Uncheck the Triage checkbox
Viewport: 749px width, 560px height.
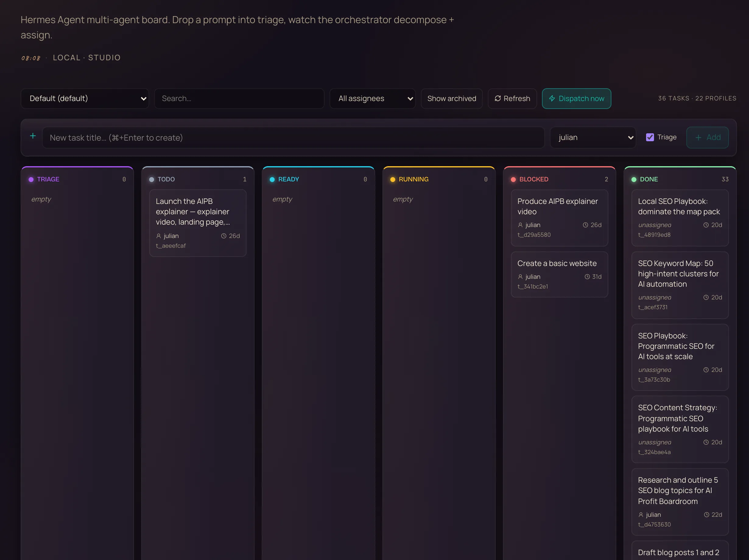click(650, 137)
